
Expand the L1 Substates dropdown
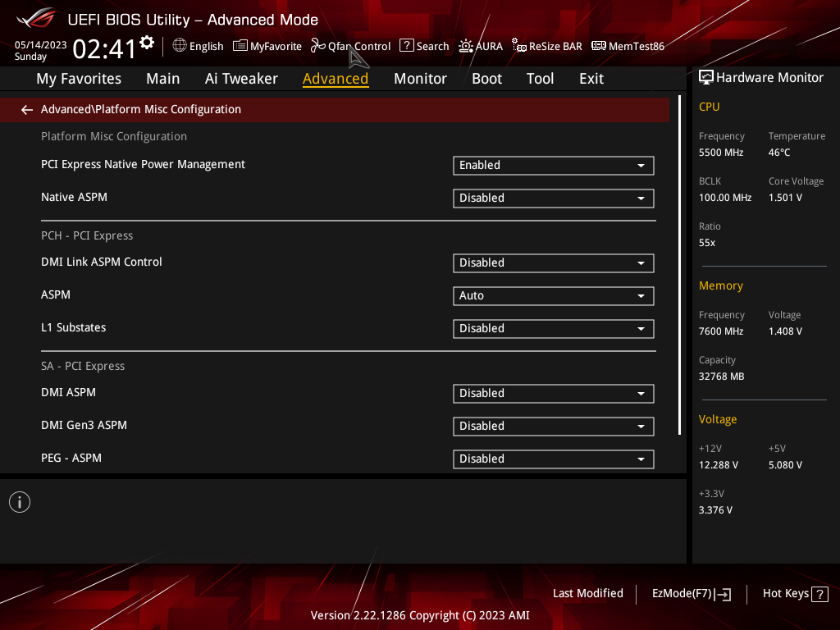(x=554, y=328)
